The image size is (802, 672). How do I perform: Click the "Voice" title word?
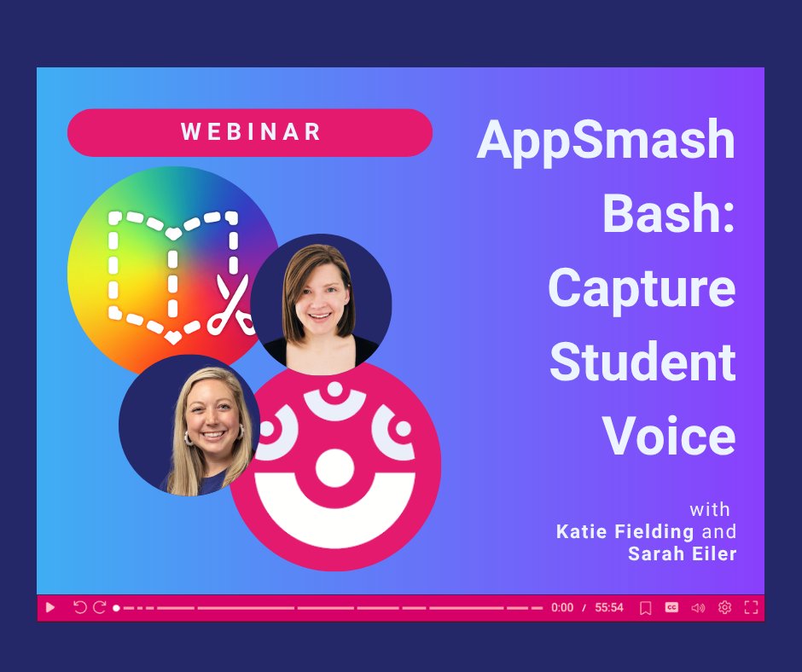point(669,436)
